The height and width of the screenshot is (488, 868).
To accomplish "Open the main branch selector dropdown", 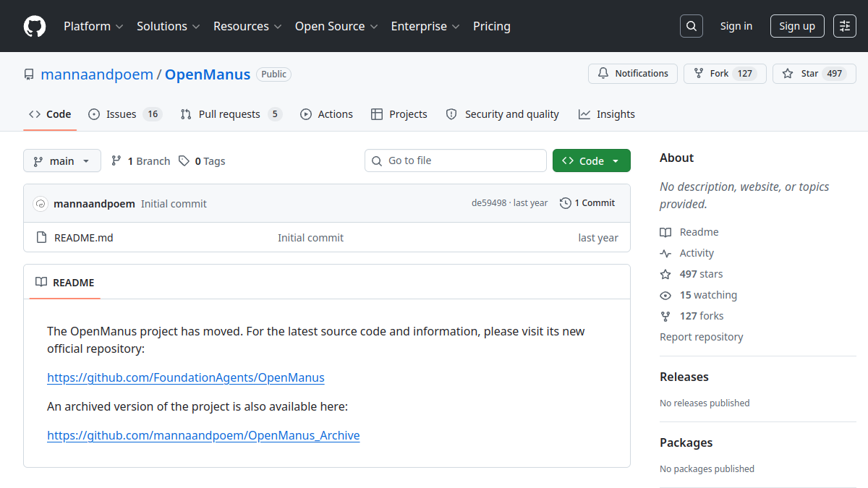I will (62, 160).
